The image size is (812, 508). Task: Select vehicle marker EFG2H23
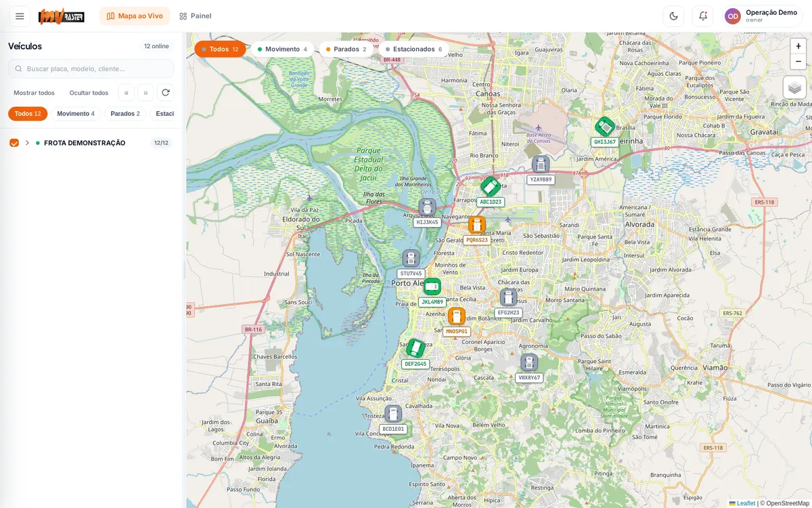point(508,298)
